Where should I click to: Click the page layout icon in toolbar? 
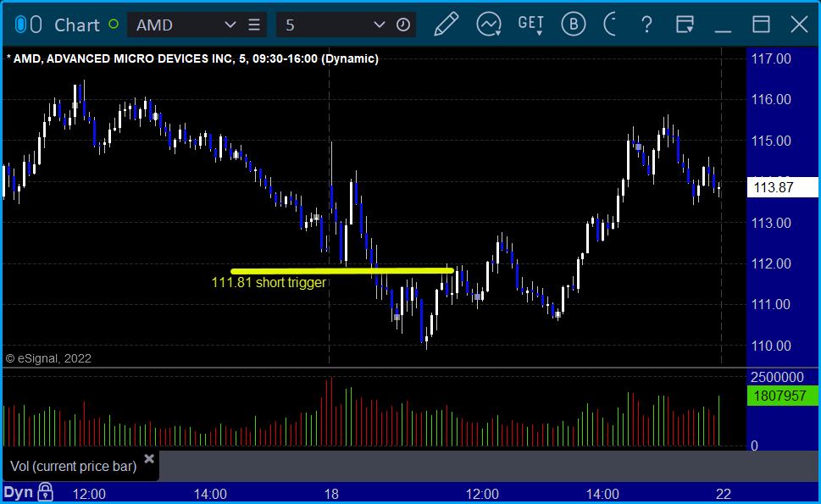[685, 25]
